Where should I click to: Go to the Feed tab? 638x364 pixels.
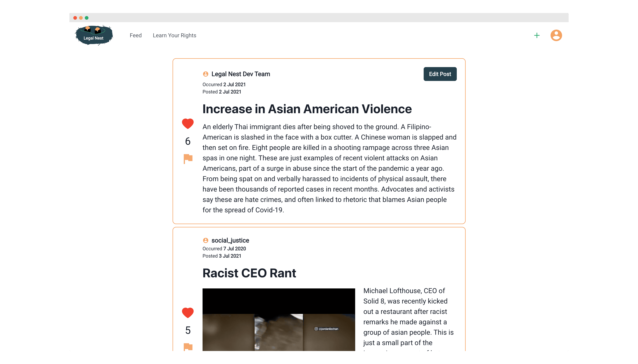coord(136,36)
